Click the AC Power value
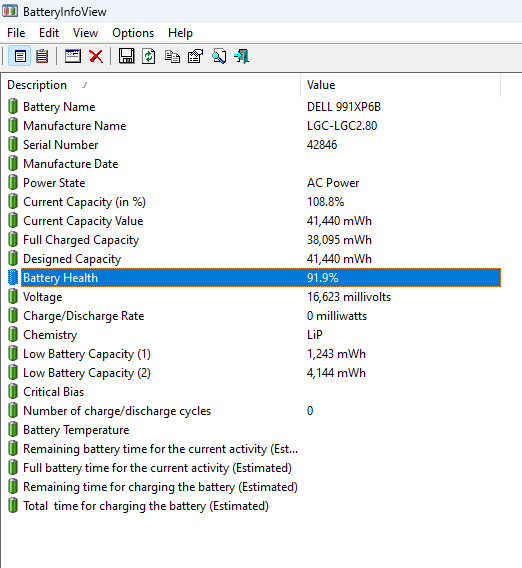The image size is (522, 568). click(x=333, y=183)
